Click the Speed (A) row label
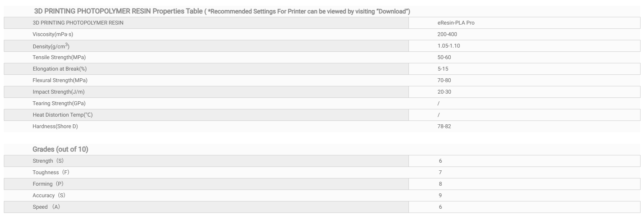 tap(46, 207)
